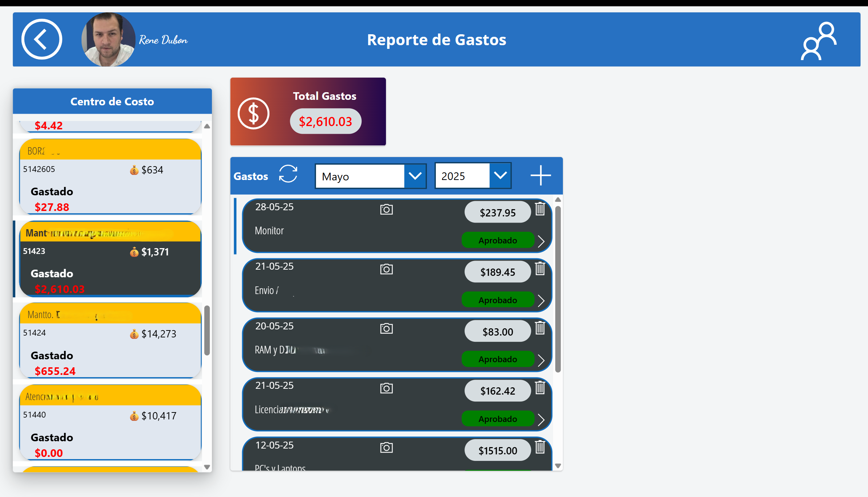
Task: Delete the $237.95 Monitor expense
Action: point(540,209)
